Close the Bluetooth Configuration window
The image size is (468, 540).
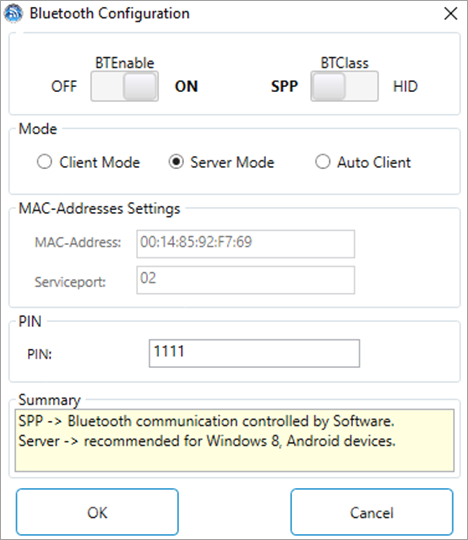click(451, 14)
